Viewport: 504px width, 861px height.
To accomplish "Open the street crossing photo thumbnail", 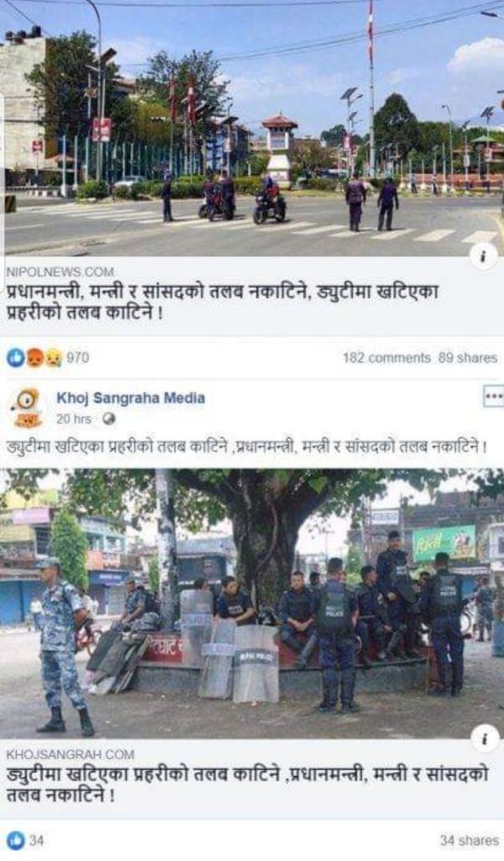I will coord(252,128).
